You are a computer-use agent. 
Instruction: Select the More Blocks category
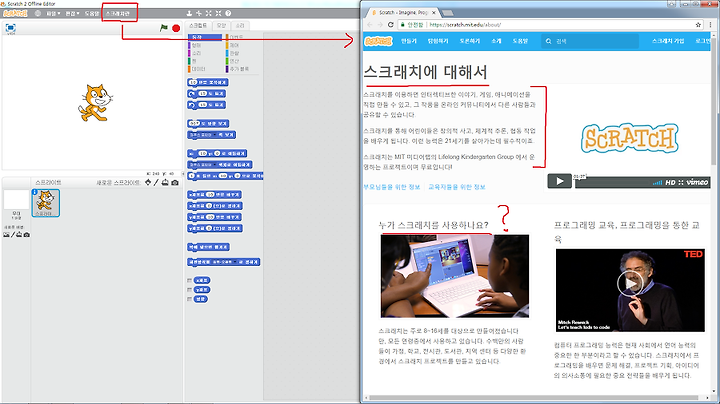(238, 69)
